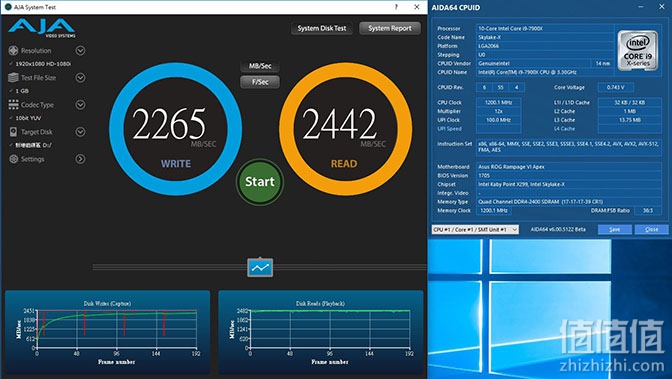This screenshot has height=379, width=672.
Task: Click the Test File Size stack icon
Action: coord(13,78)
